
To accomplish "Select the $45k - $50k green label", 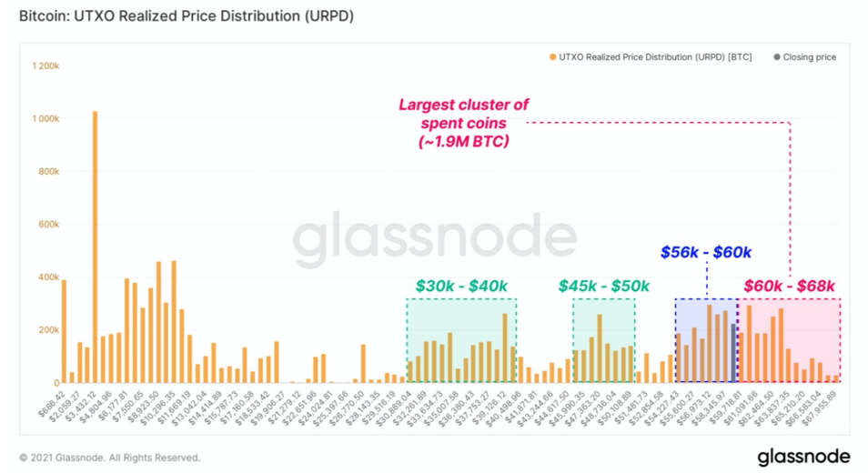I will [x=603, y=286].
